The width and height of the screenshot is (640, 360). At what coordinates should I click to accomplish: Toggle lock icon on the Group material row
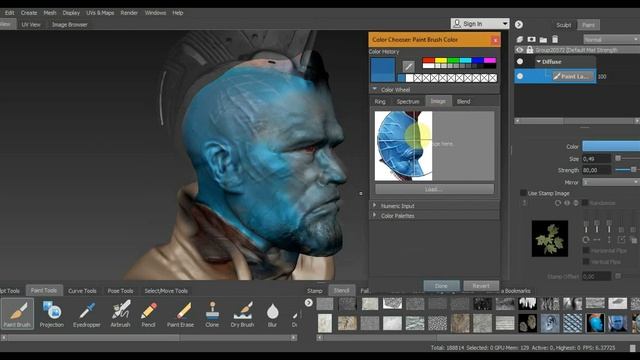point(530,50)
